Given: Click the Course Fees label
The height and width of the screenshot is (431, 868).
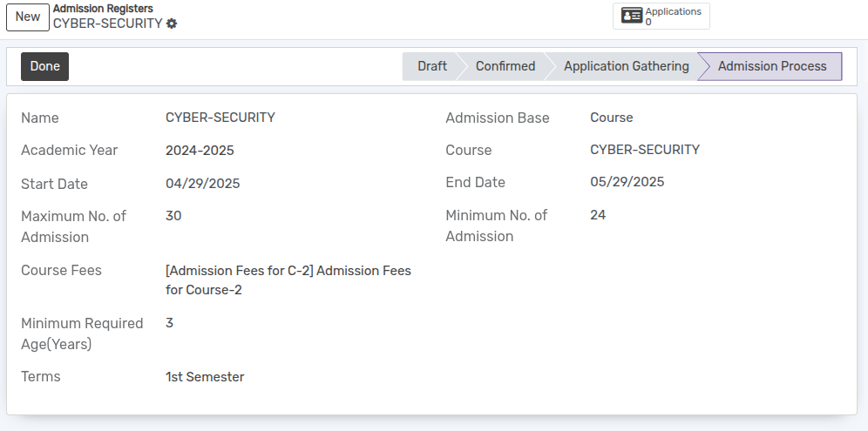Looking at the screenshot, I should pyautogui.click(x=62, y=270).
